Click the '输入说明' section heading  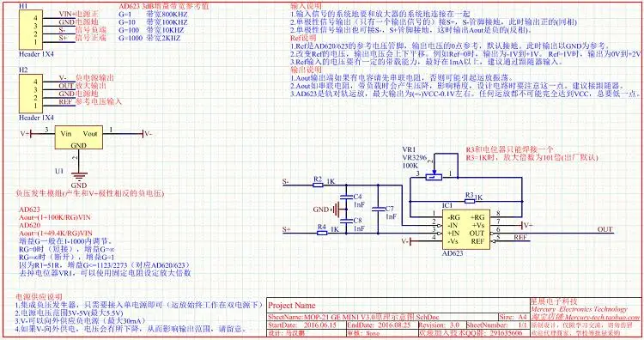tap(306, 6)
